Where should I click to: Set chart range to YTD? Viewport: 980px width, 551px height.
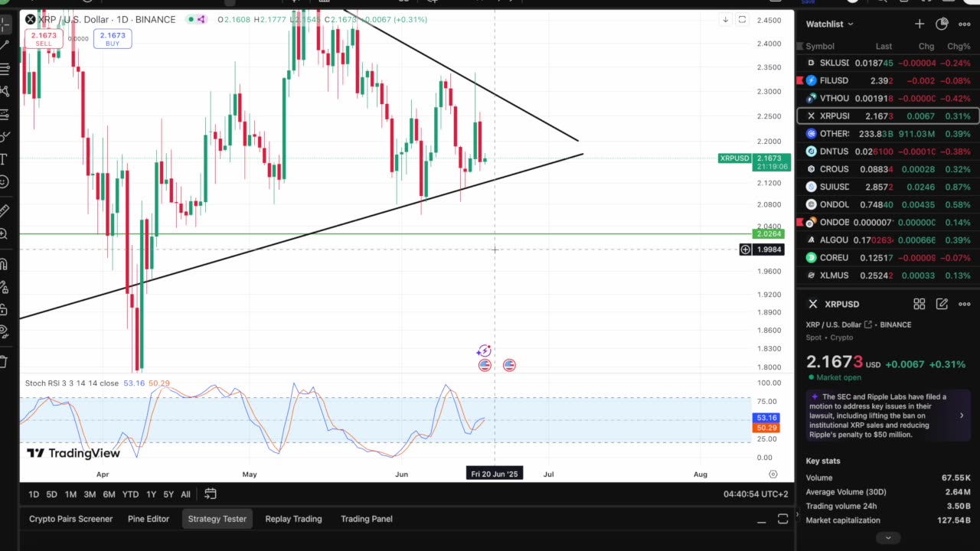tap(130, 494)
